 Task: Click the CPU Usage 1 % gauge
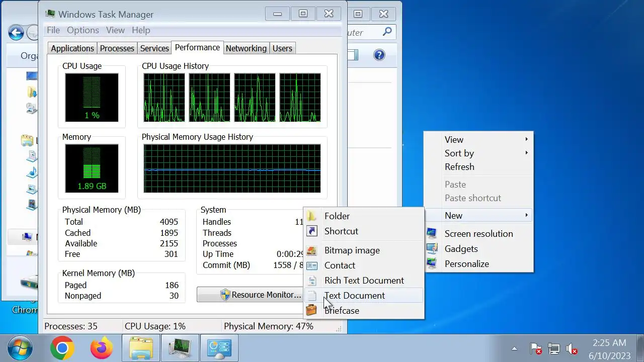(x=92, y=98)
